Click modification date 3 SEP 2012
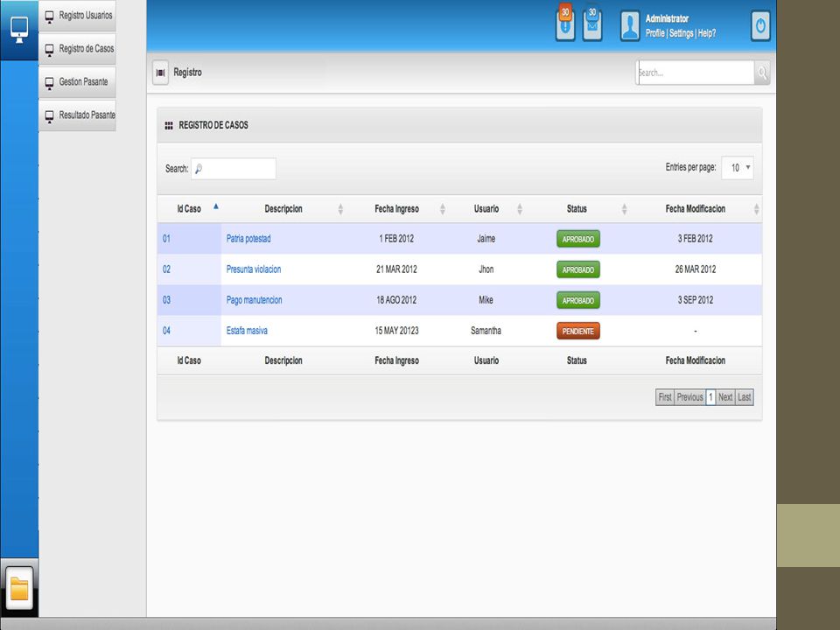 pos(696,300)
